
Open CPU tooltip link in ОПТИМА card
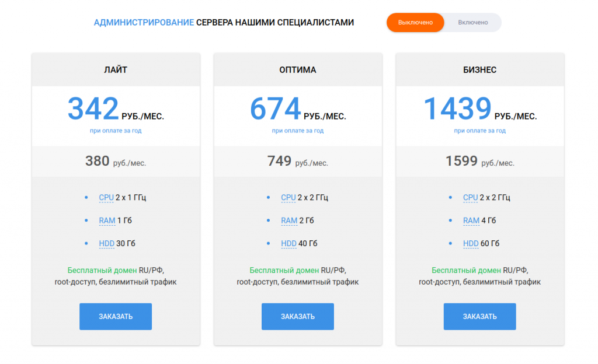pyautogui.click(x=288, y=198)
